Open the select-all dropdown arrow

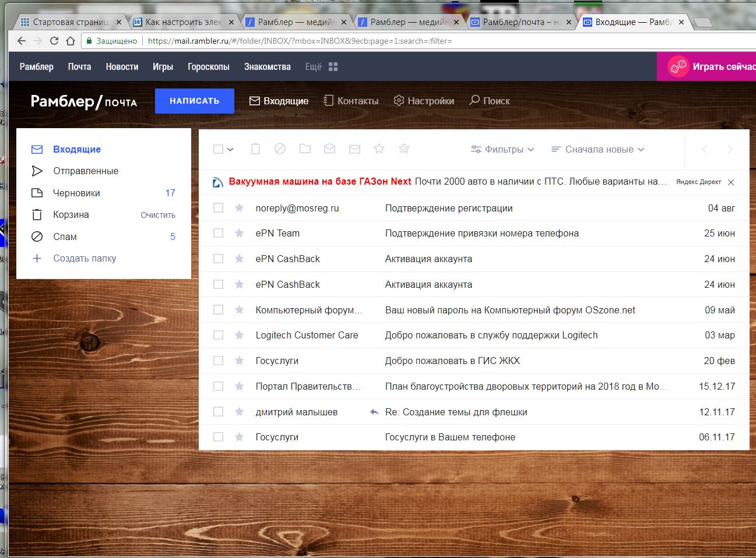[230, 150]
